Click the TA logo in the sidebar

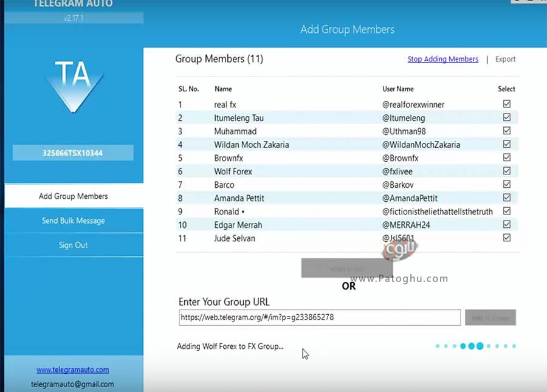pos(74,86)
